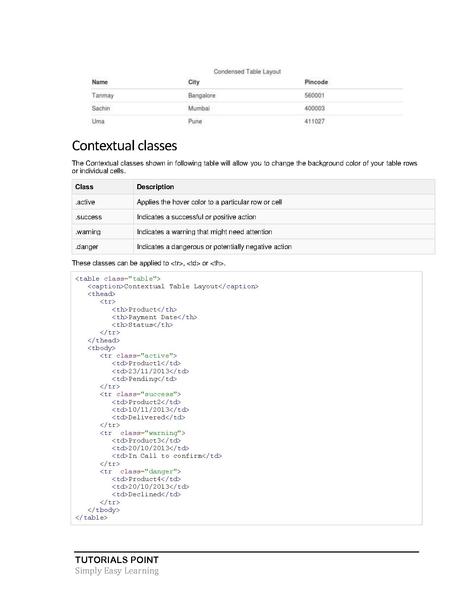
Task: Click the 'Tanmay' name cell
Action: point(103,96)
